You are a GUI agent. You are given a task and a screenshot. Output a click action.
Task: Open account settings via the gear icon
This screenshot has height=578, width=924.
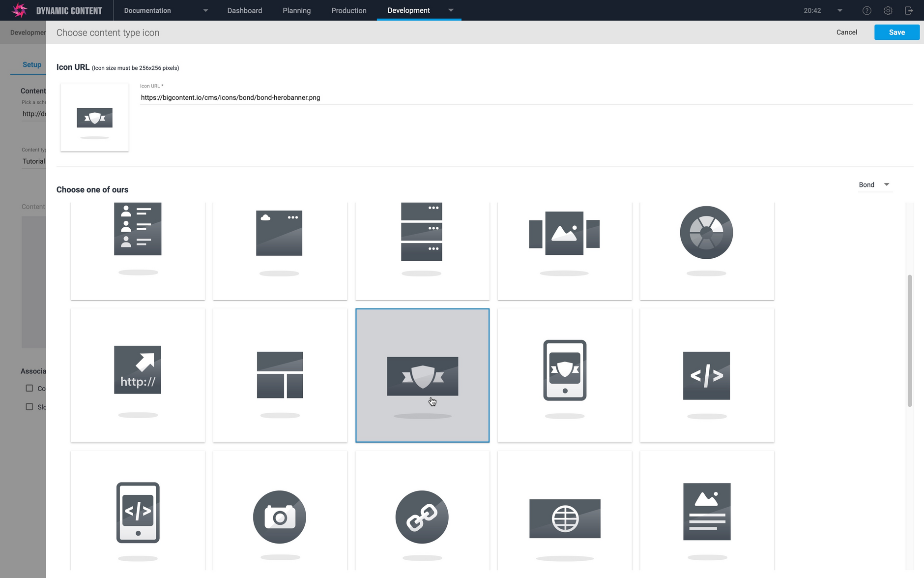point(888,10)
